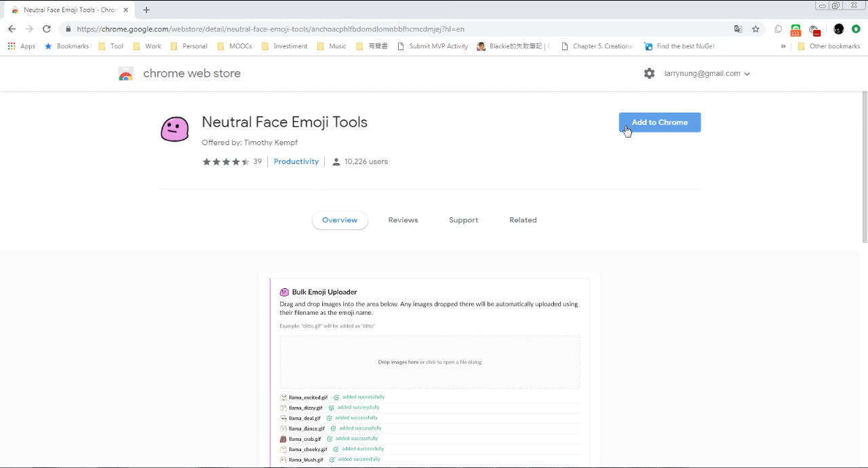Open the Tool bookmarks folder
The image size is (868, 468).
click(111, 46)
